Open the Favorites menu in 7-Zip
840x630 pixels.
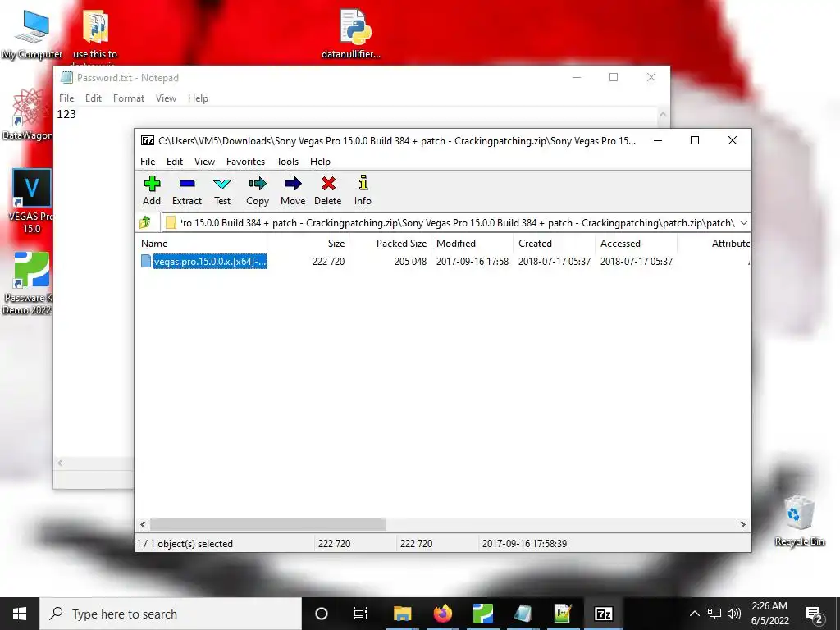[x=245, y=162]
